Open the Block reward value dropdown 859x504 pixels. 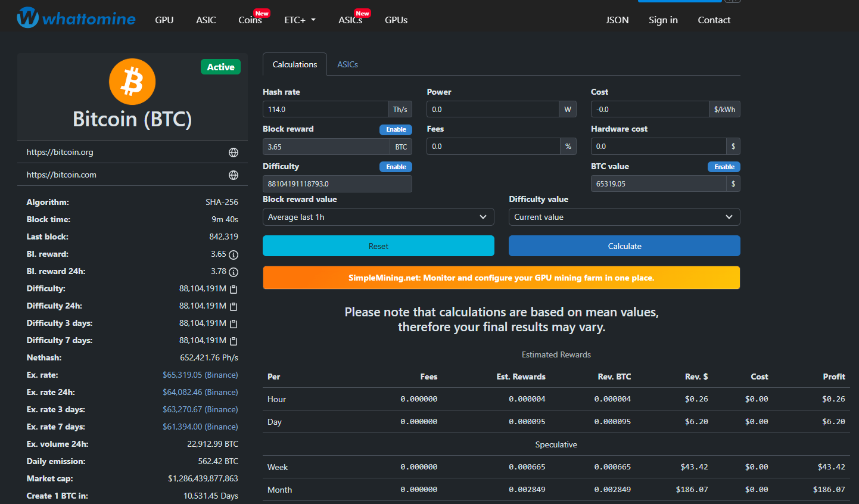point(378,217)
